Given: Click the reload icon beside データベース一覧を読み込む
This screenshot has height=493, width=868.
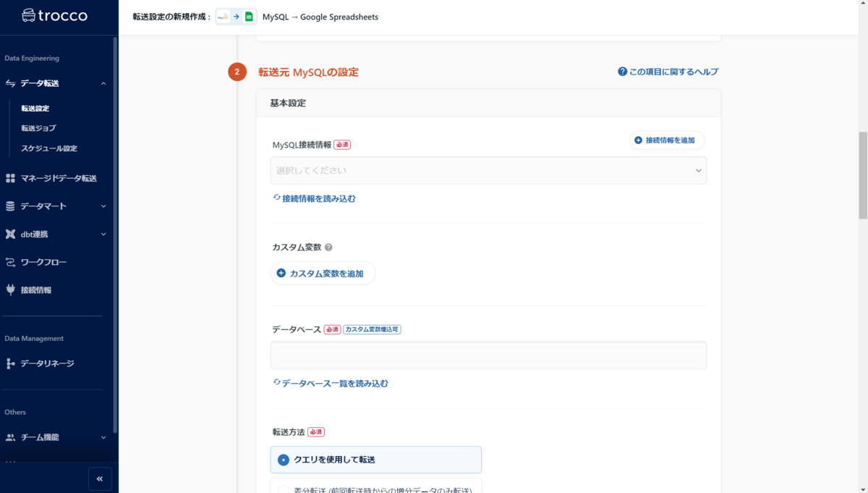Looking at the screenshot, I should (276, 383).
